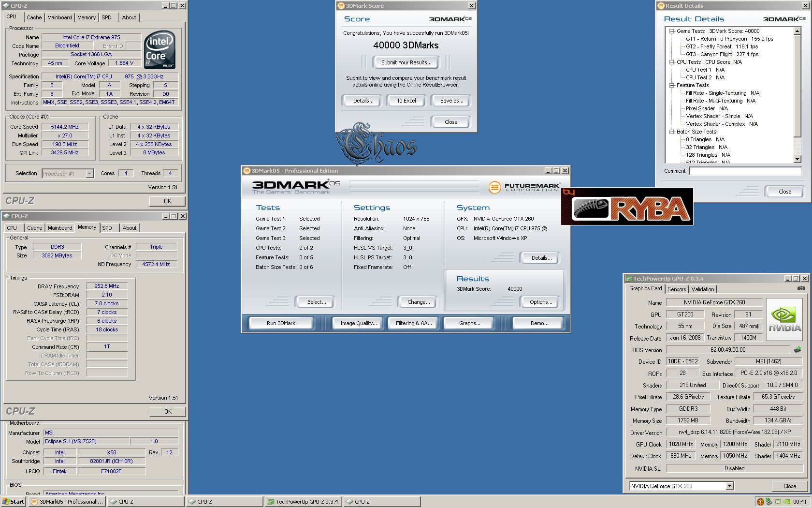Click the scroll up arrow in Result Details
Screen dimensions: 812x508
[x=797, y=31]
